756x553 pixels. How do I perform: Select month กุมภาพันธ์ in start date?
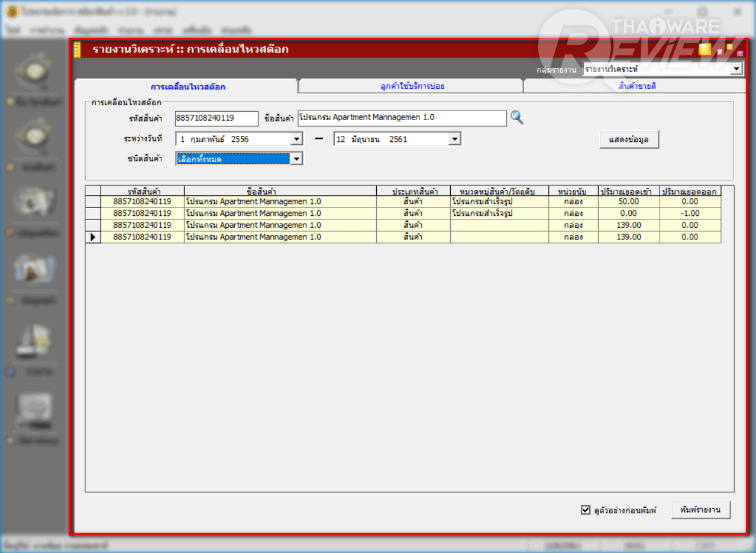pyautogui.click(x=207, y=140)
